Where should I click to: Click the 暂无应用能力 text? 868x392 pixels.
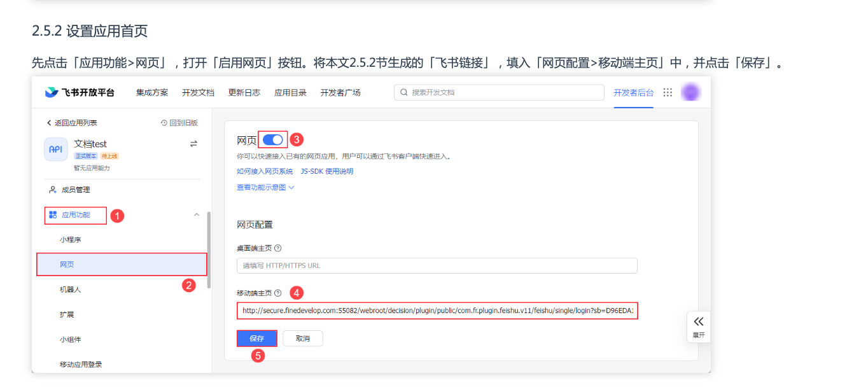[92, 168]
